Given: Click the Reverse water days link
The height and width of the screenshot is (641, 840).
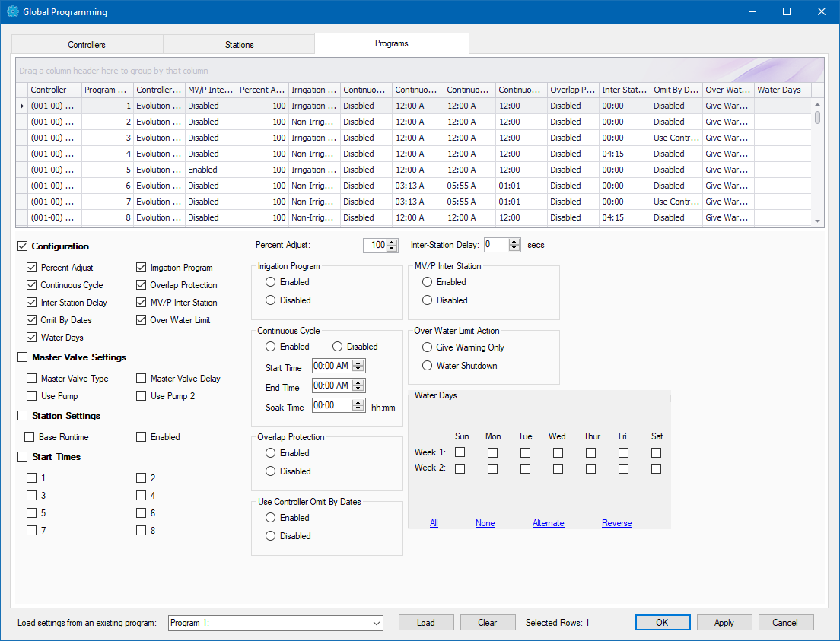Looking at the screenshot, I should pos(616,523).
